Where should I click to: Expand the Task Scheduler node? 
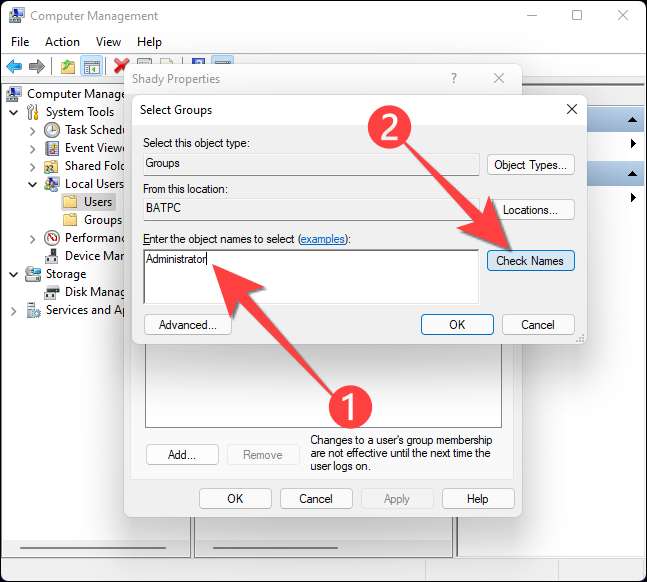click(x=33, y=131)
